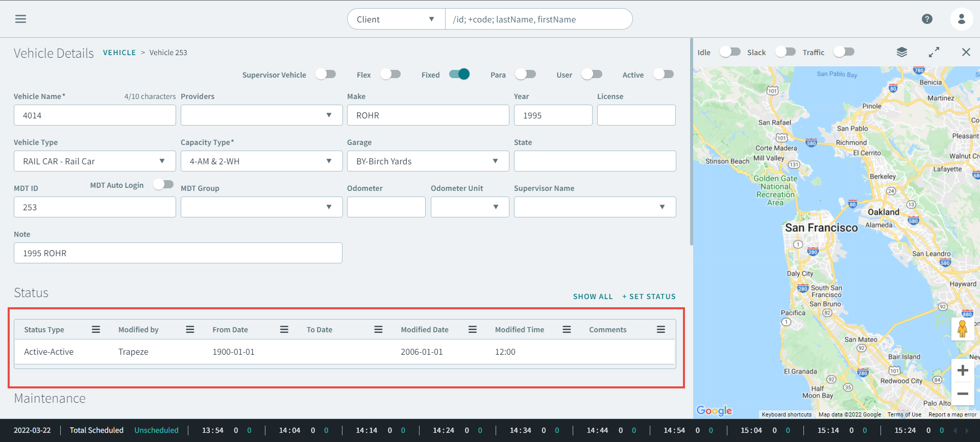The width and height of the screenshot is (980, 442).
Task: Click the Vehicle Name input field
Action: 94,115
